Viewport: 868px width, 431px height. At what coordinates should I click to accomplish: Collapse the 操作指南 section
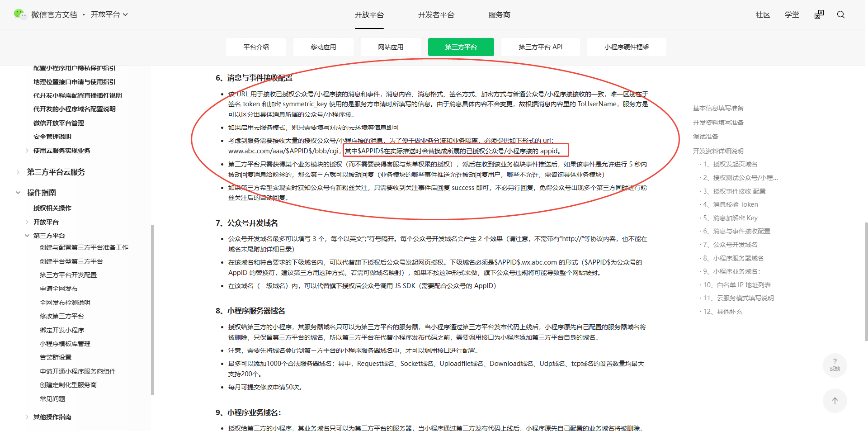click(18, 193)
